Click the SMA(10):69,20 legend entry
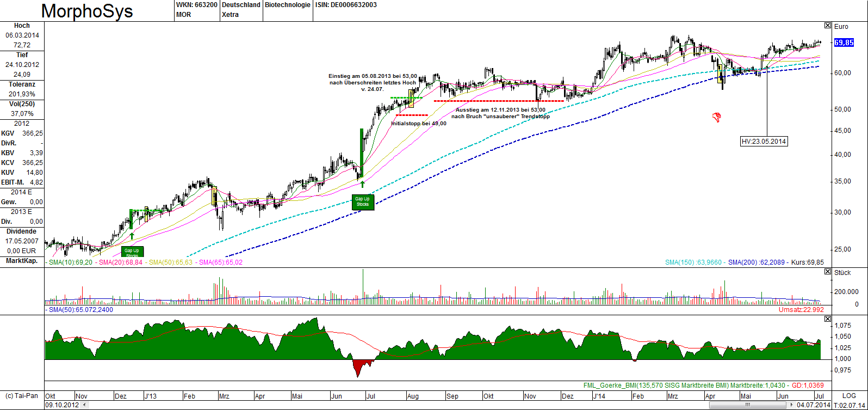The image size is (868, 410). pos(70,262)
